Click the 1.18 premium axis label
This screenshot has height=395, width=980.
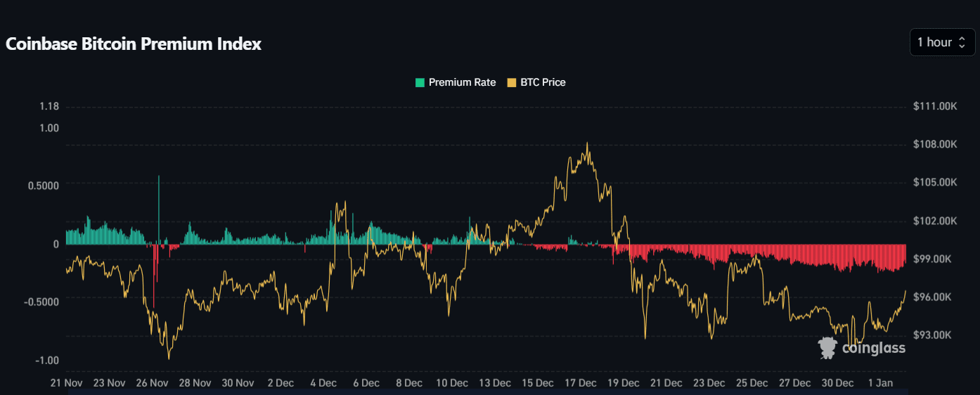click(x=49, y=107)
